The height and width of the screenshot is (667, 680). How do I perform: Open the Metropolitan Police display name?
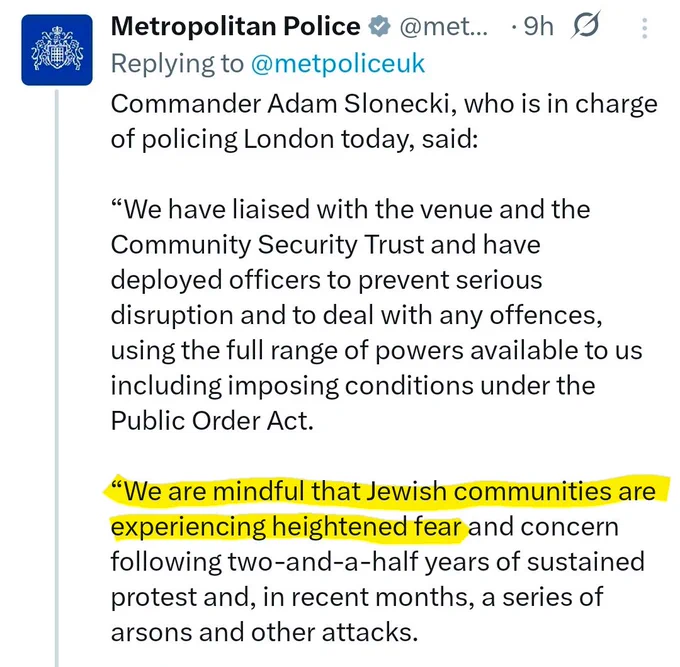235,26
